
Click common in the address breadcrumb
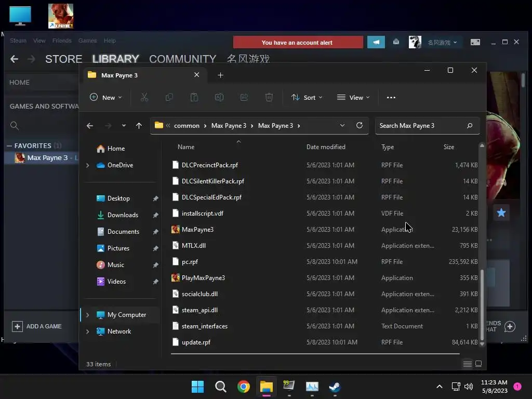[187, 126]
